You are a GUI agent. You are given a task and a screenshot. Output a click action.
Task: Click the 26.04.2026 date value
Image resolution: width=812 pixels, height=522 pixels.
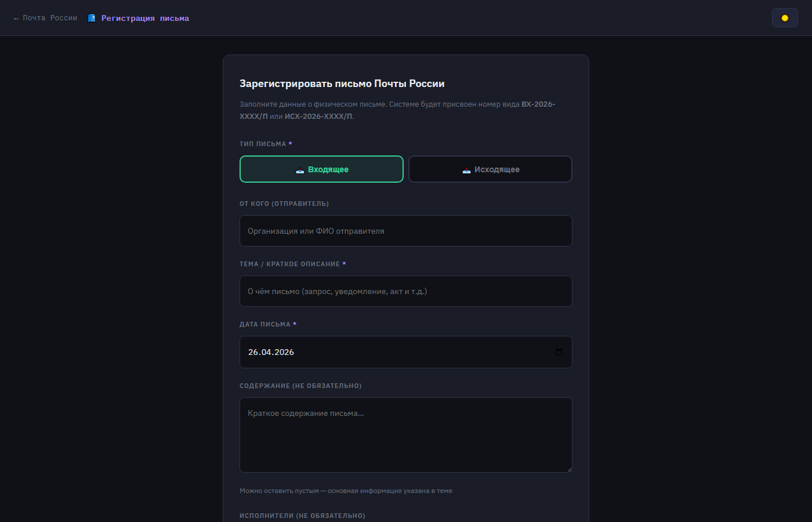pyautogui.click(x=271, y=352)
